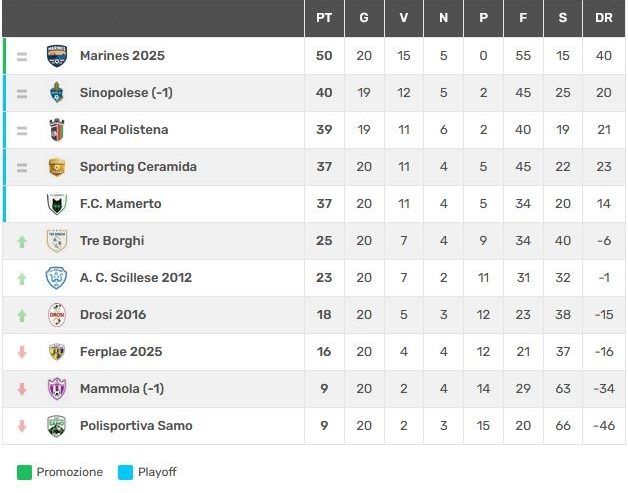Click the blue Playoff legend swatch
The width and height of the screenshot is (628, 493).
tap(125, 472)
